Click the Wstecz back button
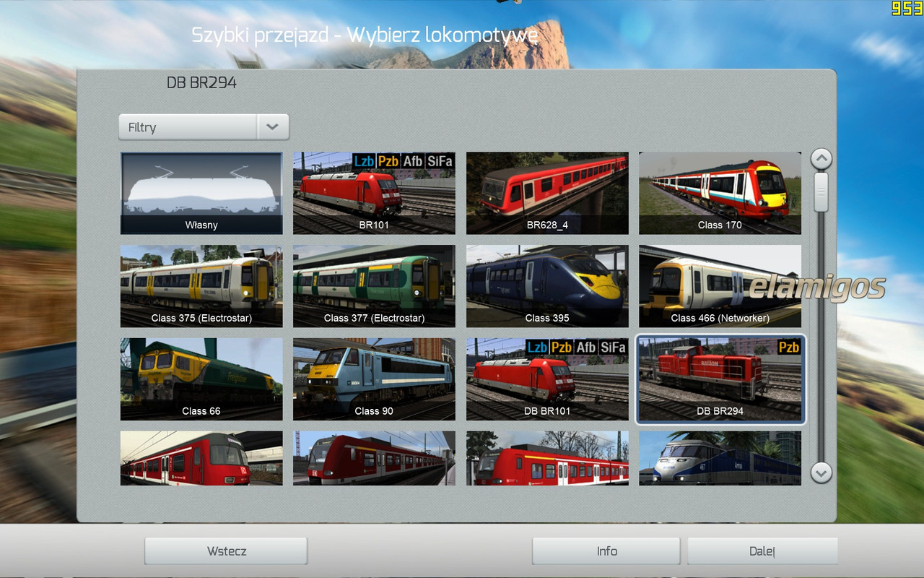Screen dimensions: 924x578 click(x=226, y=551)
